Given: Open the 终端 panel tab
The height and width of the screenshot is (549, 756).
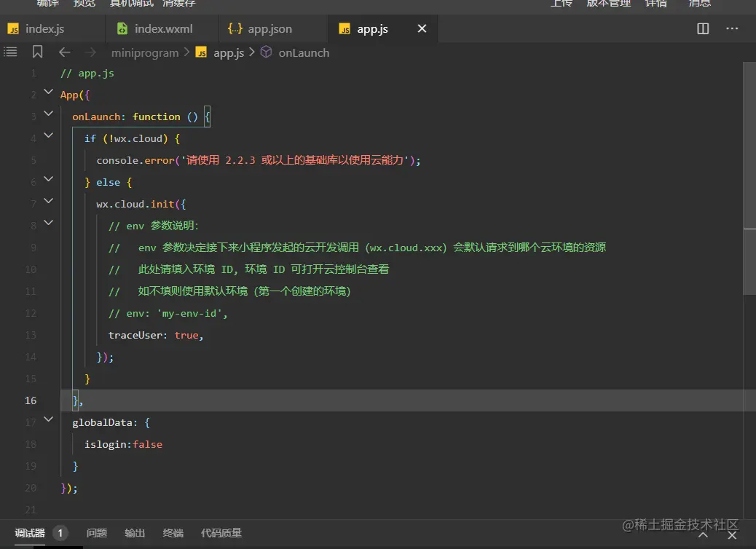Looking at the screenshot, I should pyautogui.click(x=173, y=532).
